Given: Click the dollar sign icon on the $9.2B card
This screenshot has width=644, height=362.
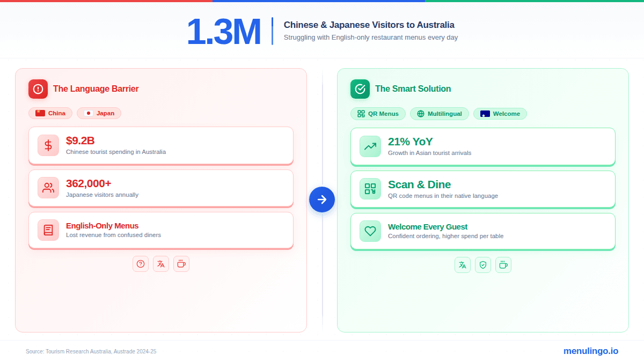Looking at the screenshot, I should point(48,145).
